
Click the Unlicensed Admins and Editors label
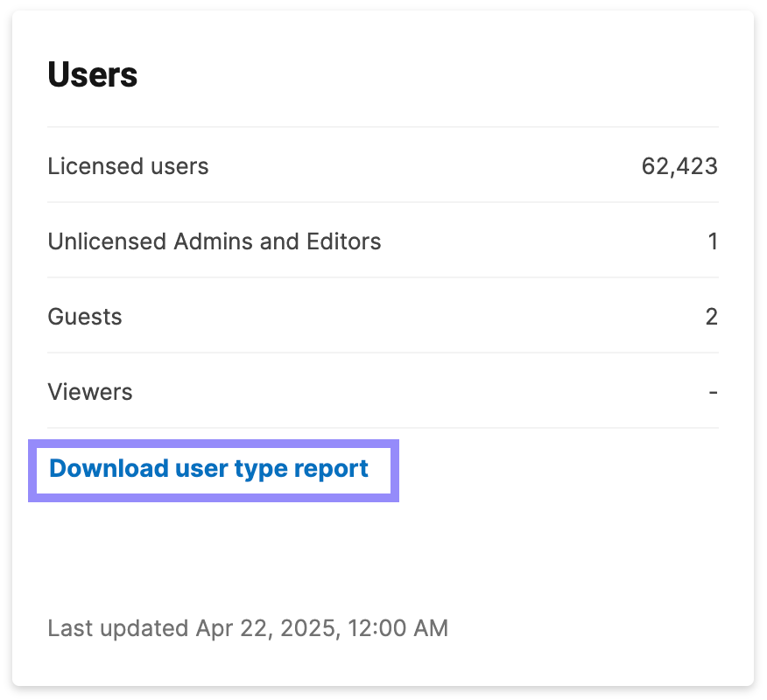(215, 241)
